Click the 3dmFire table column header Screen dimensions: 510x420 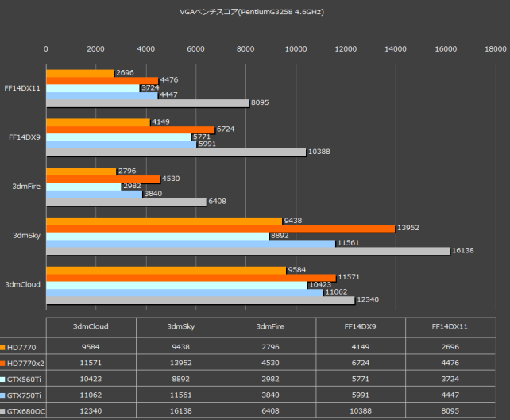[x=270, y=326]
